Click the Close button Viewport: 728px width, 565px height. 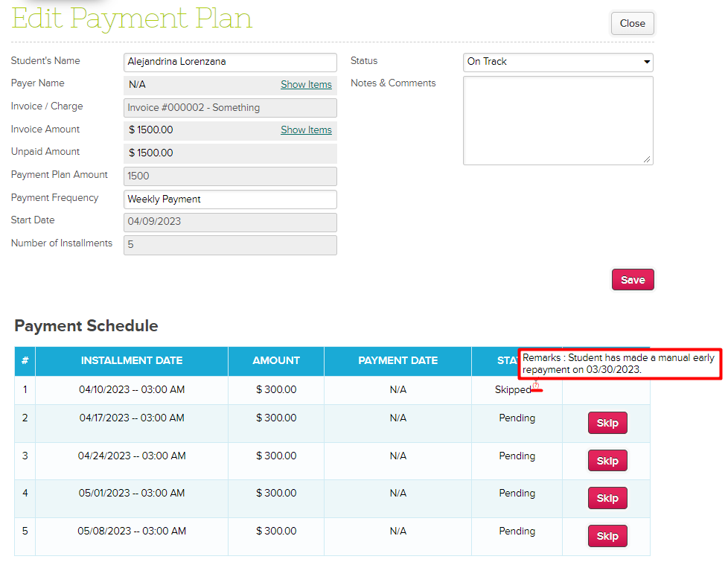[x=632, y=23]
